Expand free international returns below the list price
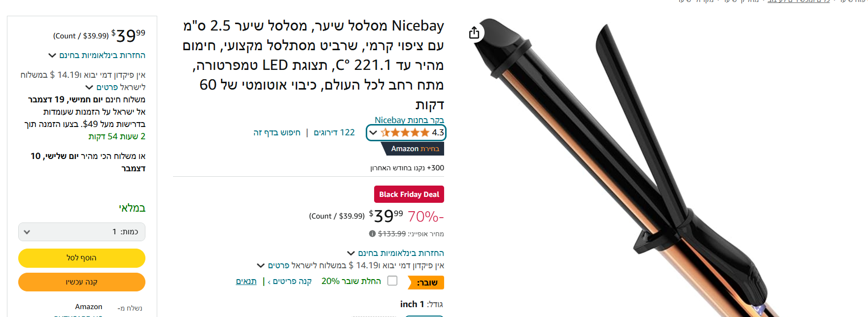This screenshot has height=317, width=868. pos(395,253)
